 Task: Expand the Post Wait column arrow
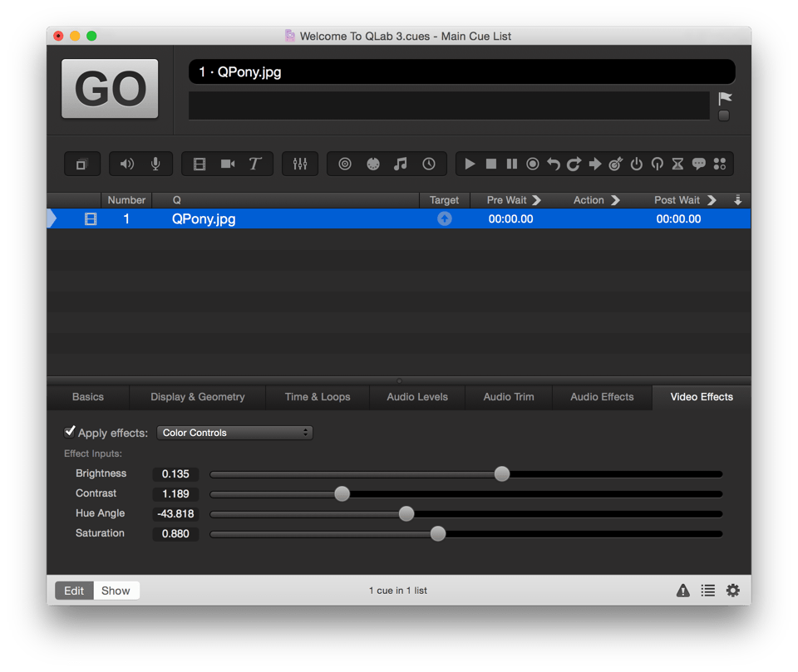(712, 200)
